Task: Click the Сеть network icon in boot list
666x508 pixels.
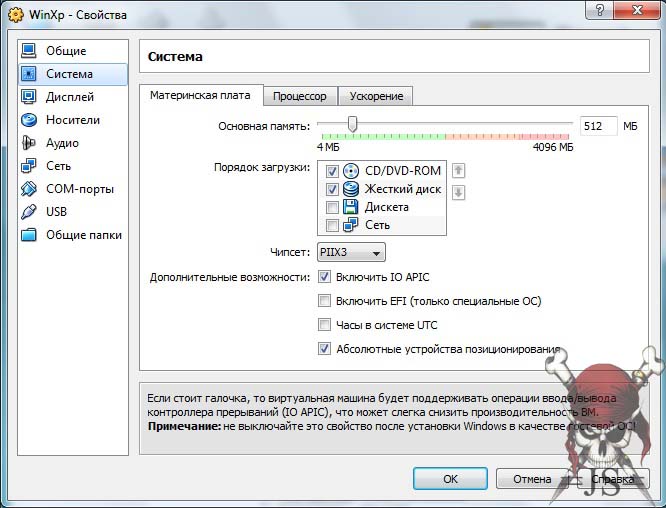Action: tap(351, 225)
